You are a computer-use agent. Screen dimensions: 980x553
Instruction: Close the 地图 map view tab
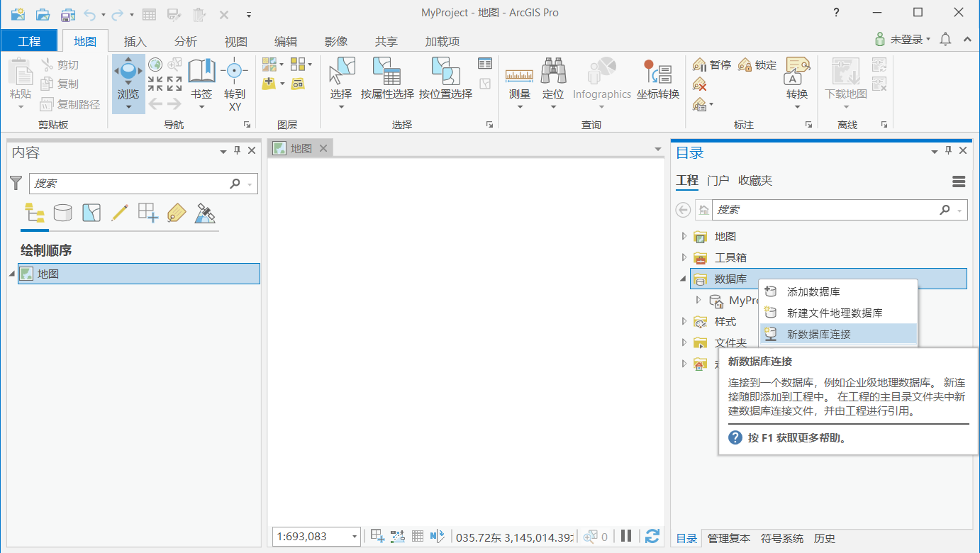323,148
